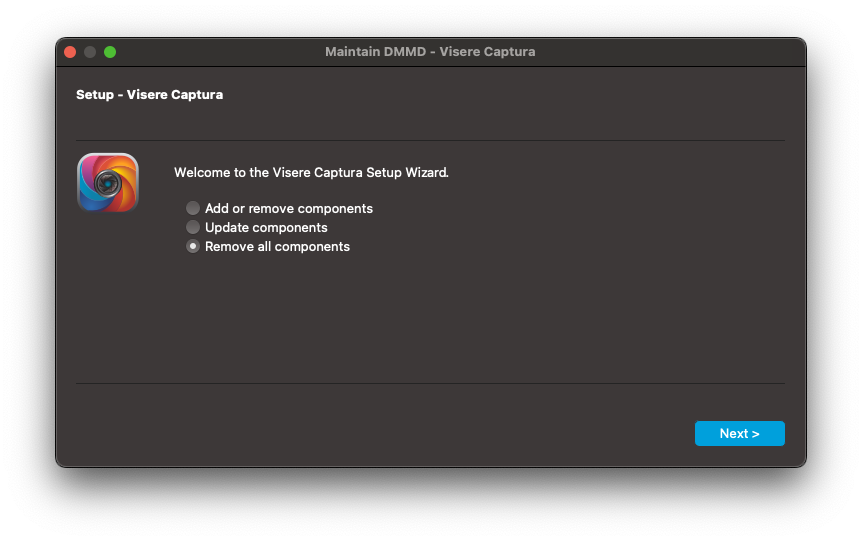The image size is (862, 541).
Task: Click the gray minimize window button
Action: point(90,52)
